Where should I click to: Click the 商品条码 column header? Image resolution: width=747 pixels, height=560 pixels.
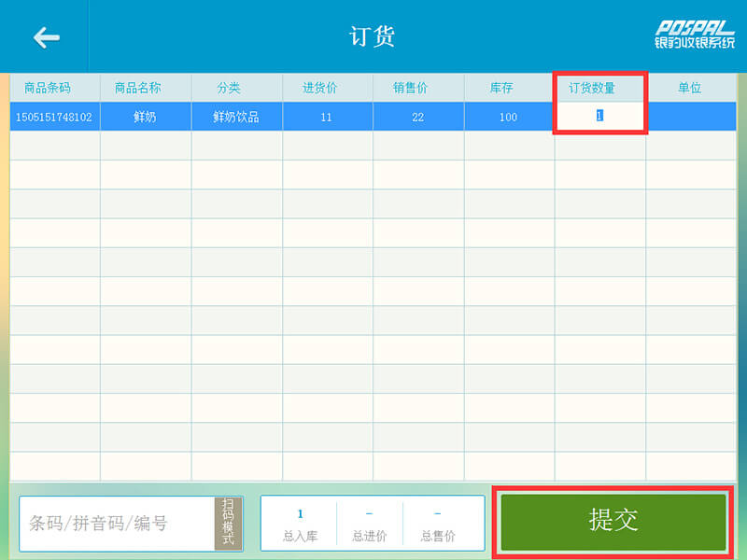tap(54, 88)
